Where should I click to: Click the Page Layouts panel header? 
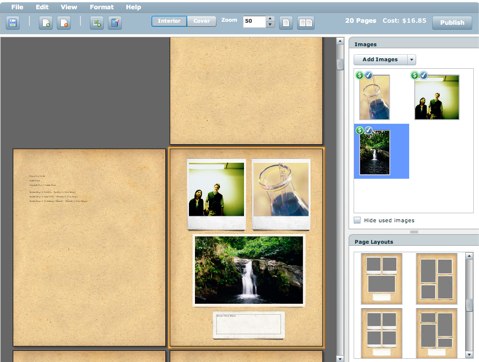click(x=414, y=241)
